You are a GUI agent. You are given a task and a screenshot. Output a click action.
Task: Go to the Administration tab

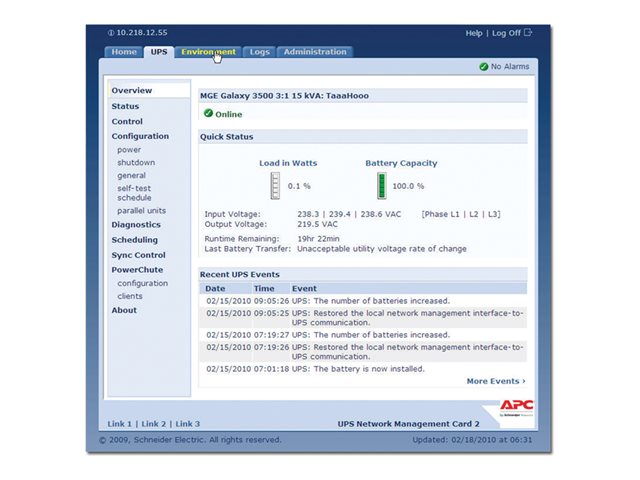point(315,52)
